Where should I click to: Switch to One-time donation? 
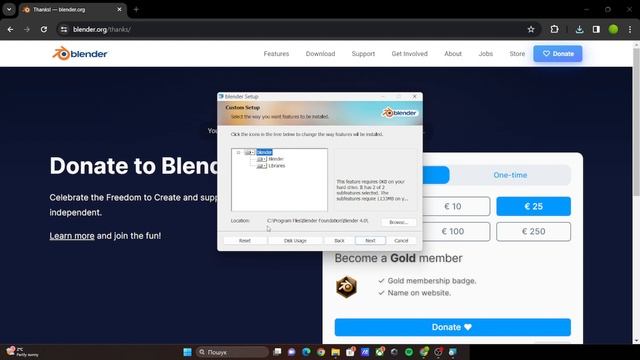coord(510,175)
